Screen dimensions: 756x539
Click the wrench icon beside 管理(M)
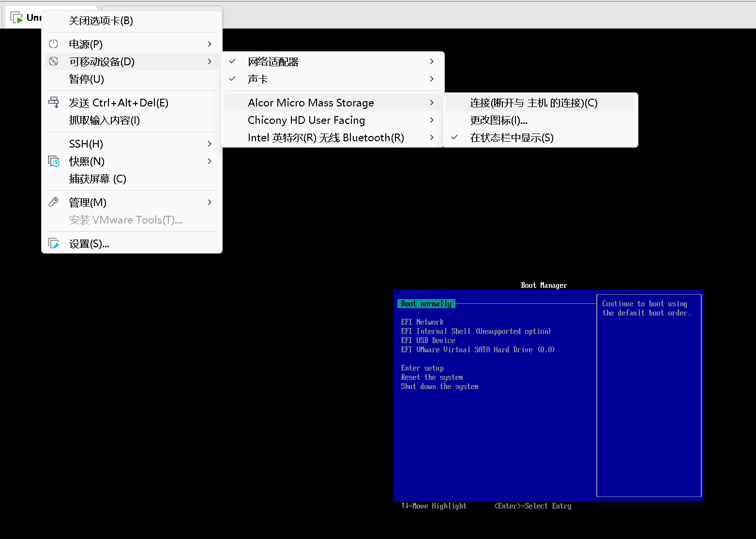click(x=54, y=202)
